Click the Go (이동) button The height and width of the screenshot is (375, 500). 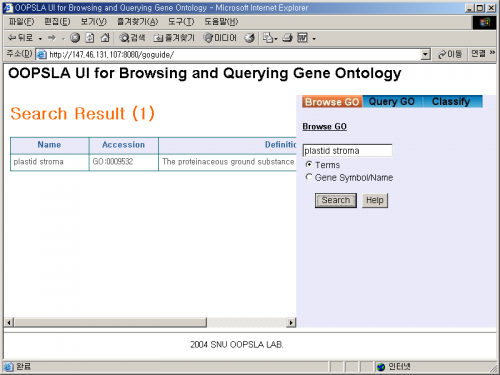[450, 54]
